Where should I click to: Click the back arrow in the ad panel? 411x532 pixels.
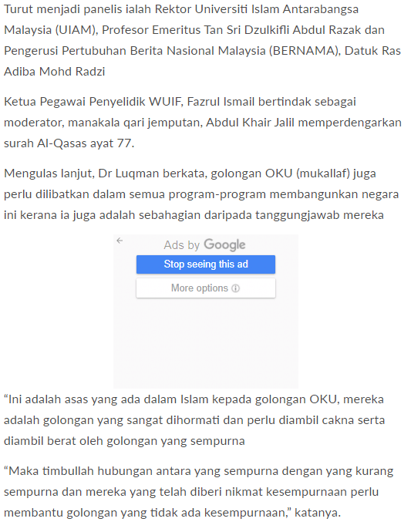coord(120,241)
